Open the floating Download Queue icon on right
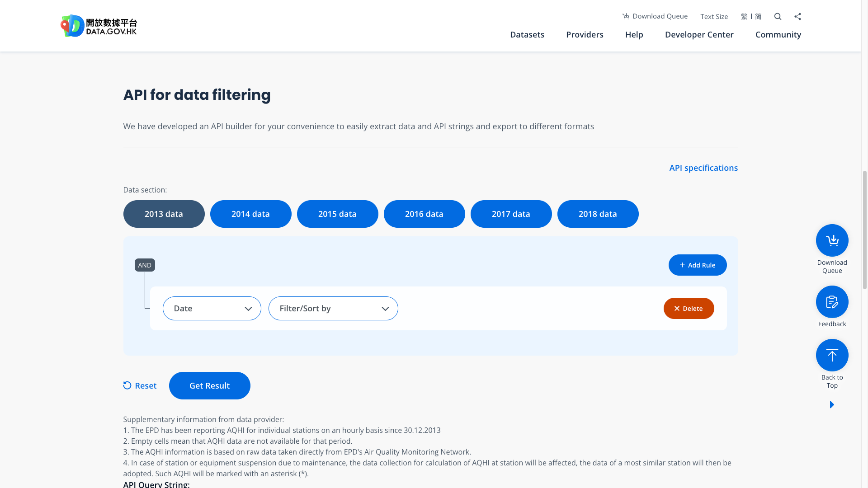The image size is (868, 488). coord(832,240)
